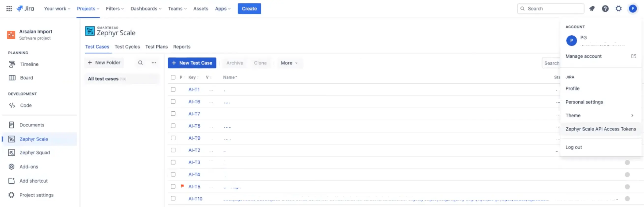This screenshot has height=207, width=644.
Task: Select the checkbox for AI-T1
Action: pyautogui.click(x=173, y=89)
